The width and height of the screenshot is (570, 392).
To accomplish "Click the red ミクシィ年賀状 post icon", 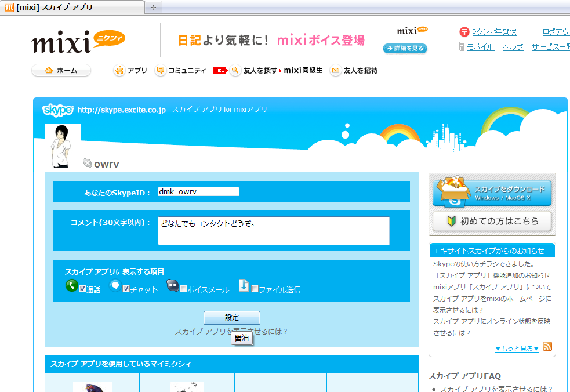I will coord(464,32).
